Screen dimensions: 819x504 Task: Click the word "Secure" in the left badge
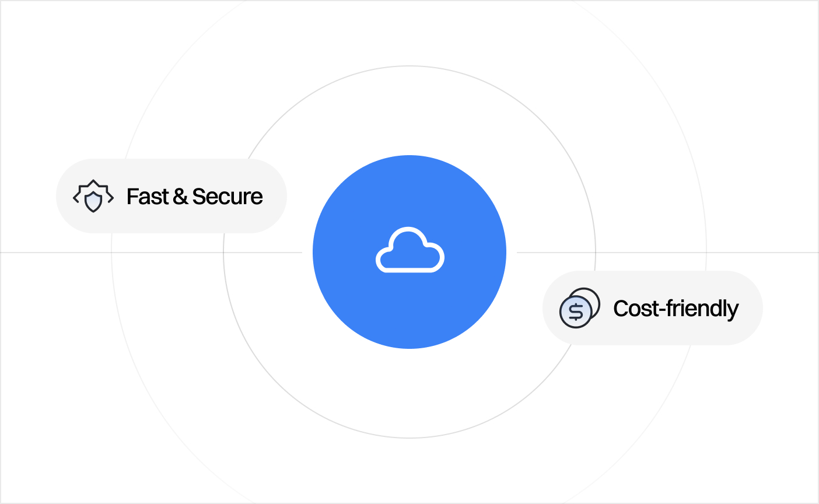tap(228, 197)
